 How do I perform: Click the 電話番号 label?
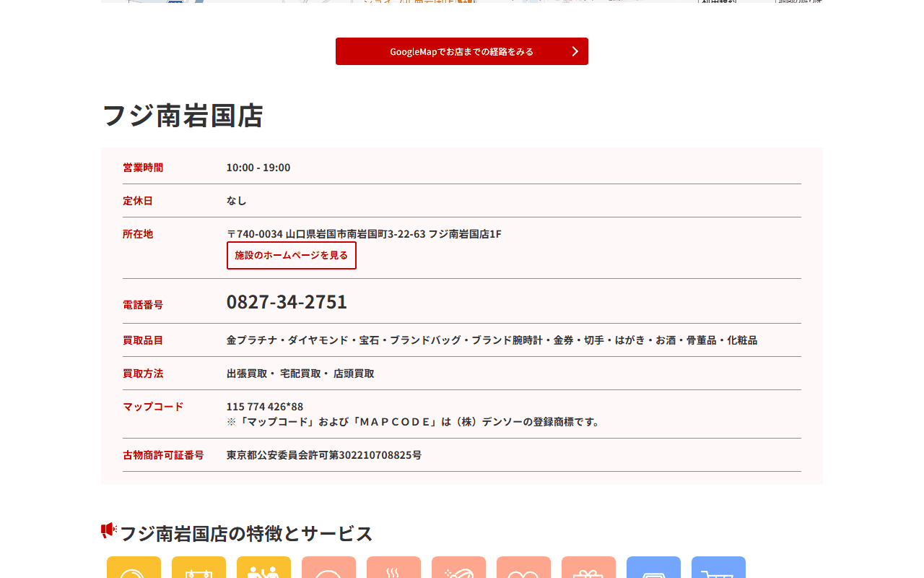[x=143, y=305]
